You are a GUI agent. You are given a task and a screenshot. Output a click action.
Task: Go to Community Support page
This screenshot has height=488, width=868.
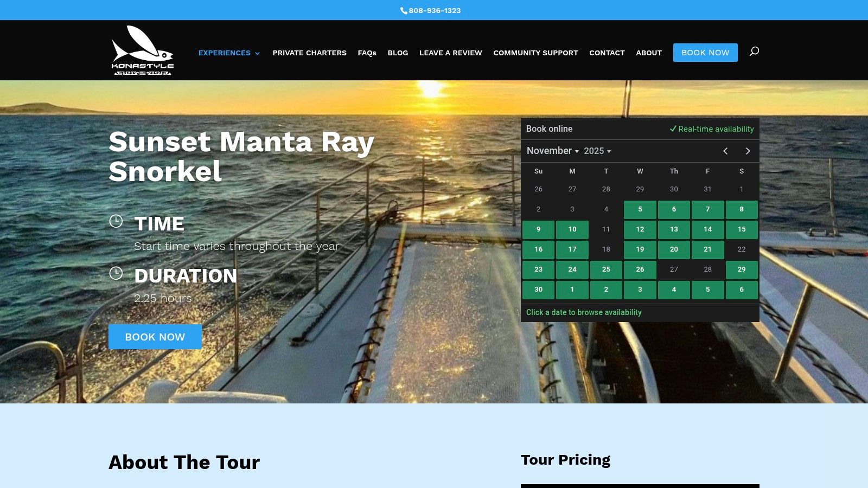tap(535, 53)
